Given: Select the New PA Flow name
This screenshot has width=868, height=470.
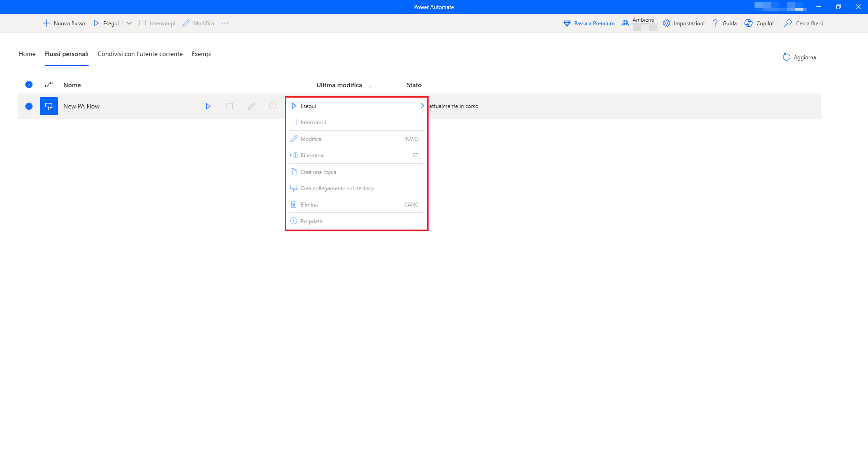Looking at the screenshot, I should (x=81, y=106).
